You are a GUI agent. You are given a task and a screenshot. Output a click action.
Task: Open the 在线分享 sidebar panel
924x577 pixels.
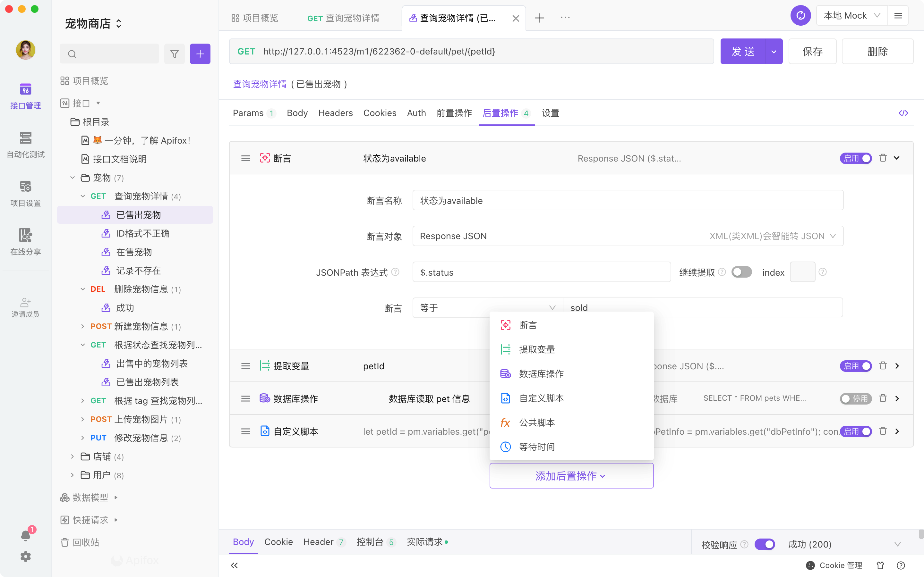[25, 242]
